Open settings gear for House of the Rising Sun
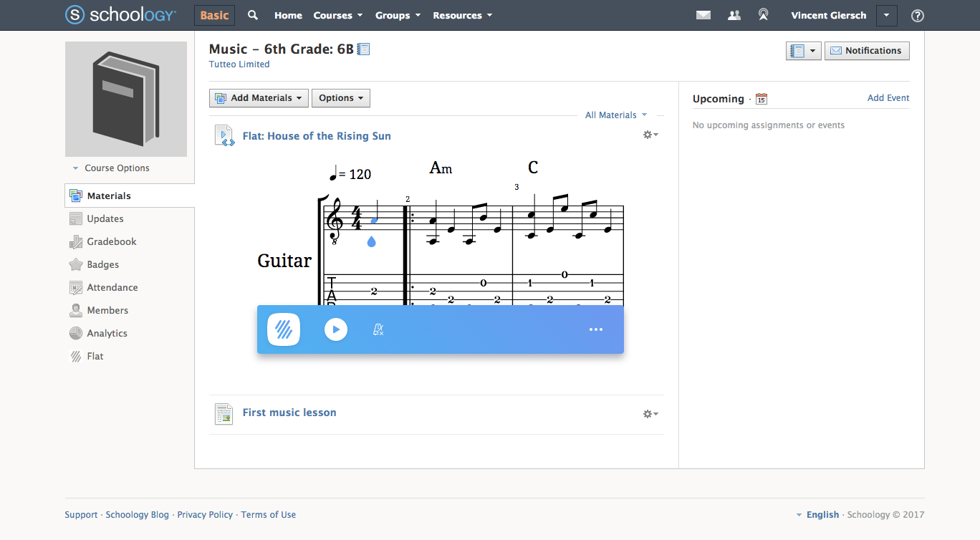 point(649,134)
